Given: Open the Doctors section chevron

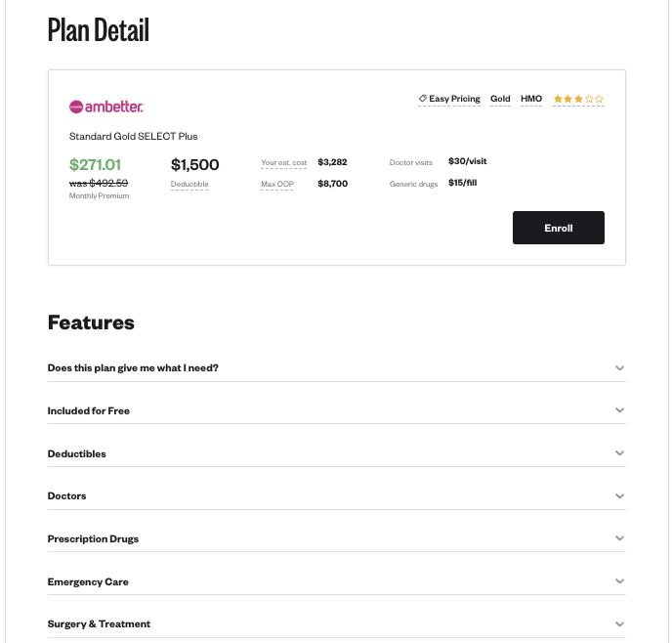Looking at the screenshot, I should (x=619, y=496).
